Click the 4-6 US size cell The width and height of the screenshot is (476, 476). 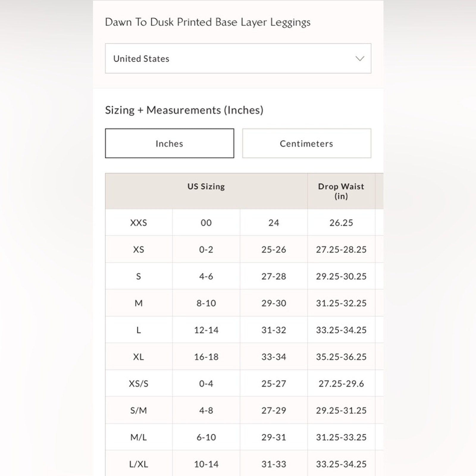coord(206,276)
